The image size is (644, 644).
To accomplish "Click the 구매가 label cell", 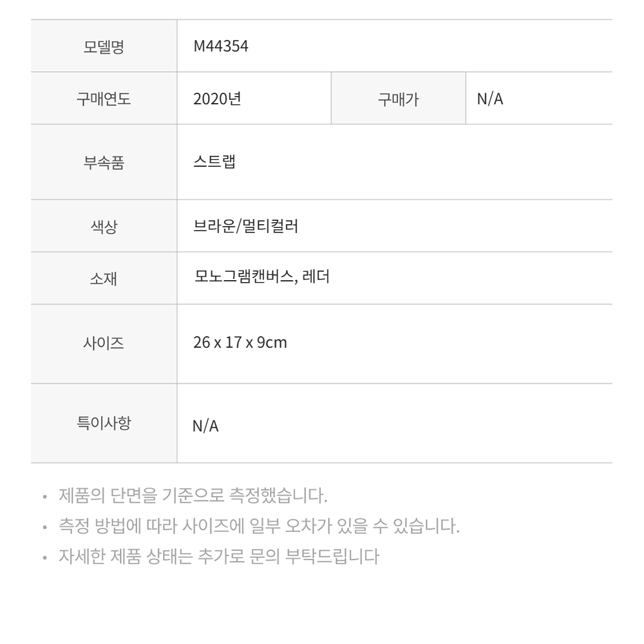I will pyautogui.click(x=399, y=99).
